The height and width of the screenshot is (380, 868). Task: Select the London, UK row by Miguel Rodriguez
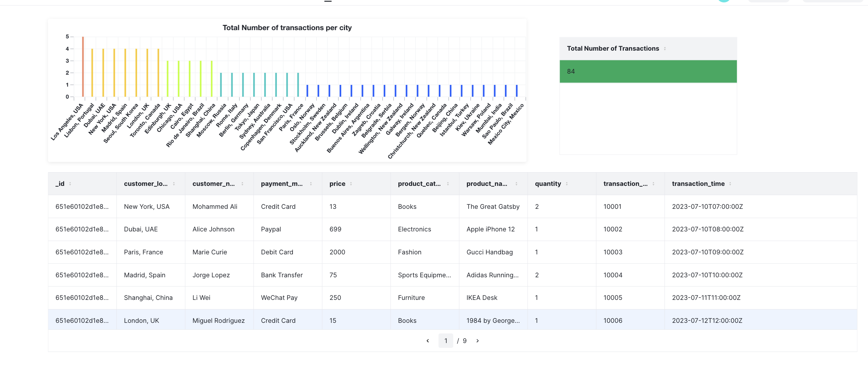pyautogui.click(x=141, y=320)
